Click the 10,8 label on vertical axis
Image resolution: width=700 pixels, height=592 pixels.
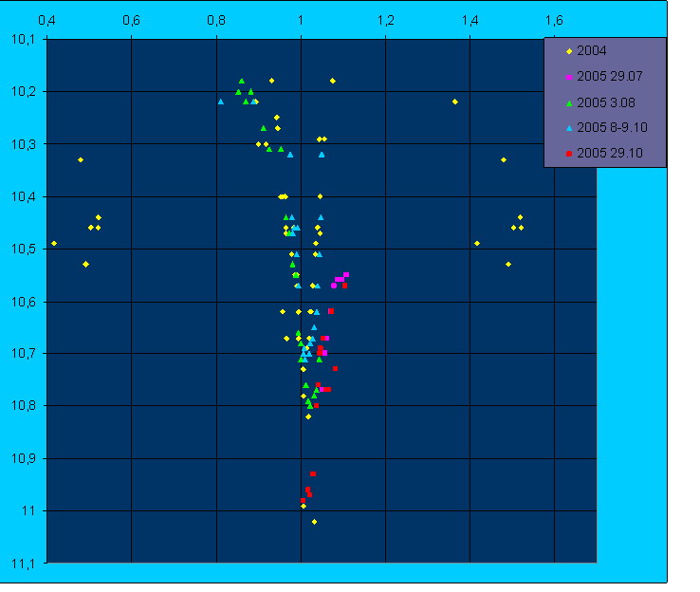tap(23, 406)
